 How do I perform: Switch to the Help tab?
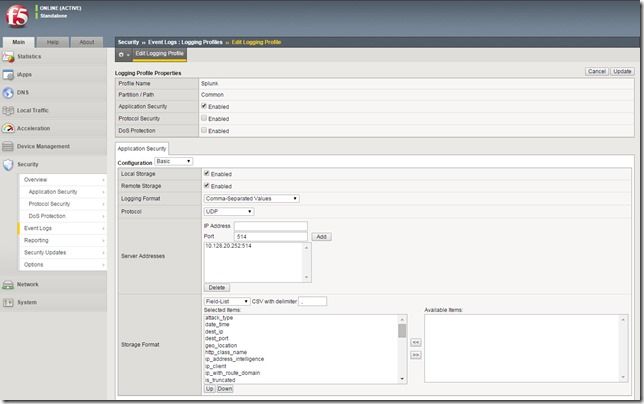(53, 42)
